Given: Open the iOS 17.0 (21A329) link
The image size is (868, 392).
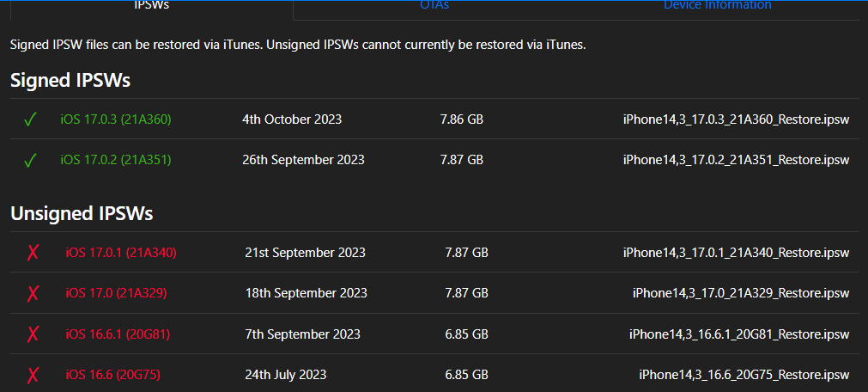Looking at the screenshot, I should [x=116, y=293].
